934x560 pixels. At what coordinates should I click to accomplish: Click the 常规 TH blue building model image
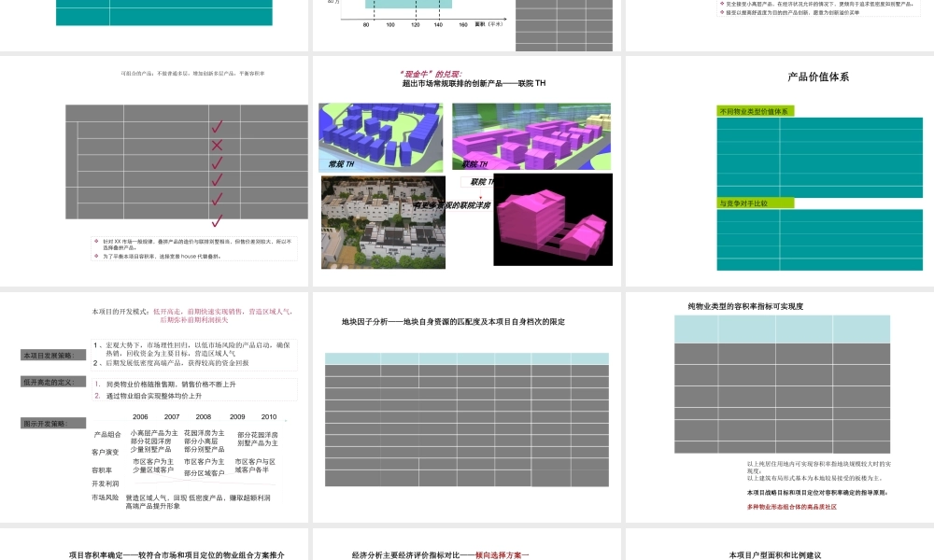click(x=381, y=137)
